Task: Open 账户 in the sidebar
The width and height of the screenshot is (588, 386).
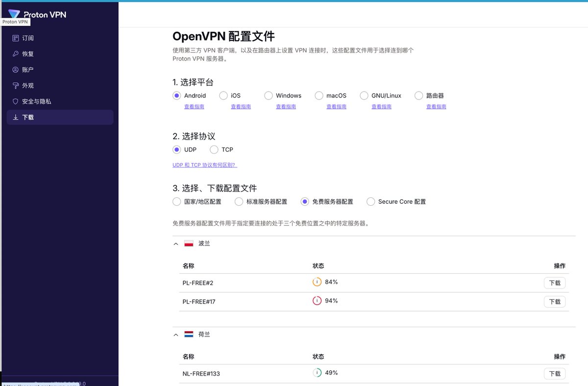Action: 60,70
